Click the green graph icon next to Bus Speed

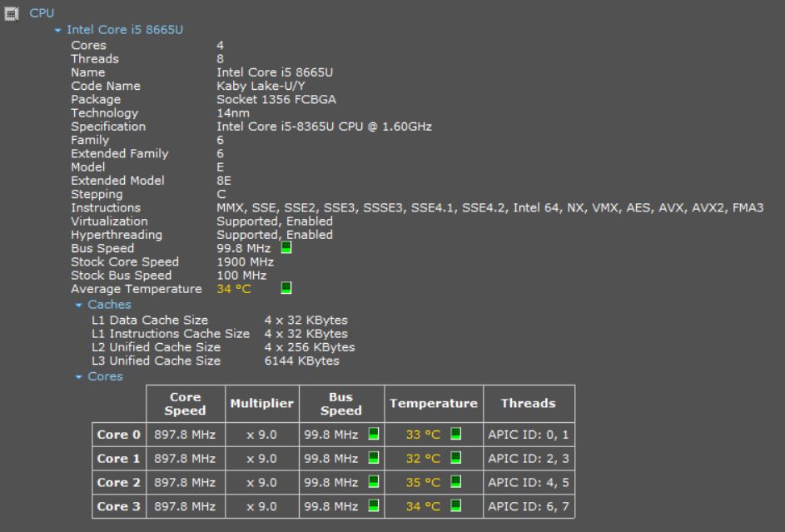(286, 248)
